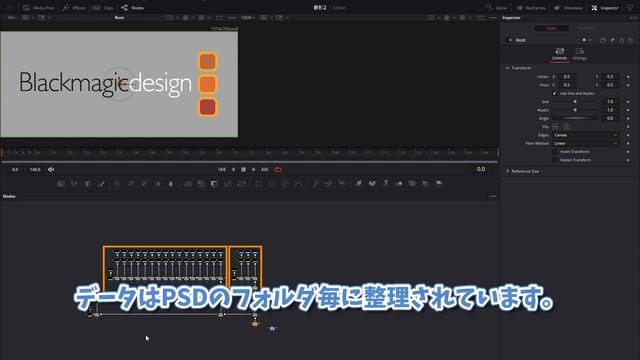The width and height of the screenshot is (640, 360).
Task: Open the Metadata panel
Action: pos(568,8)
